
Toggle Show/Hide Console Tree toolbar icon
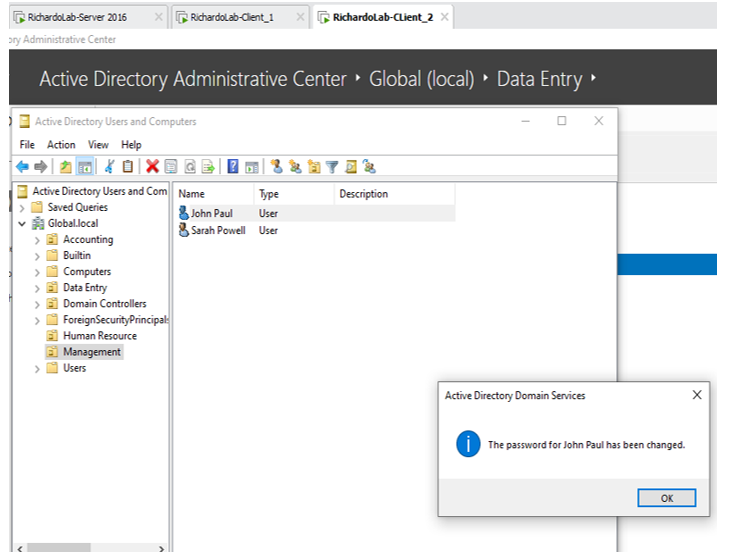[84, 167]
